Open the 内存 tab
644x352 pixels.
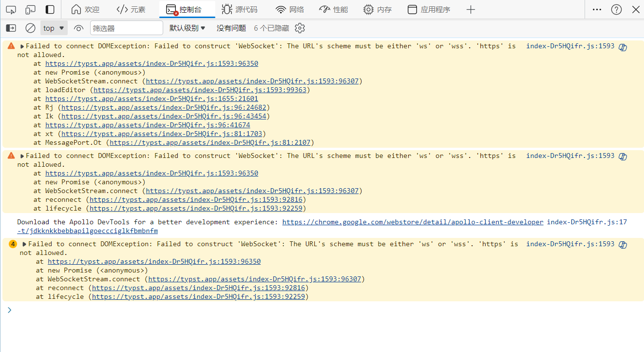click(378, 9)
